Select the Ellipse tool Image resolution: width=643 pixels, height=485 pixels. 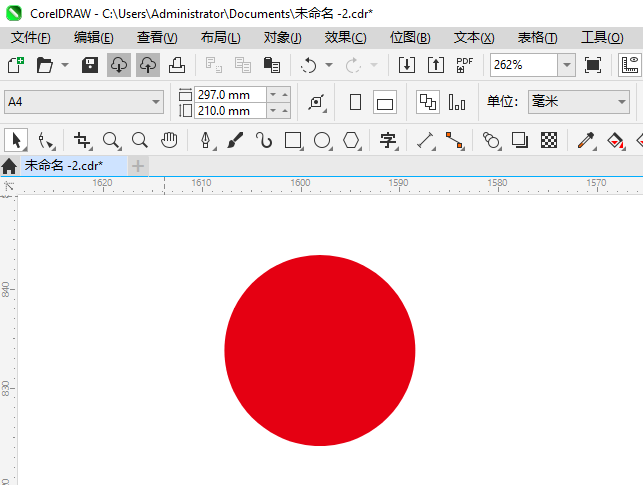(x=322, y=141)
